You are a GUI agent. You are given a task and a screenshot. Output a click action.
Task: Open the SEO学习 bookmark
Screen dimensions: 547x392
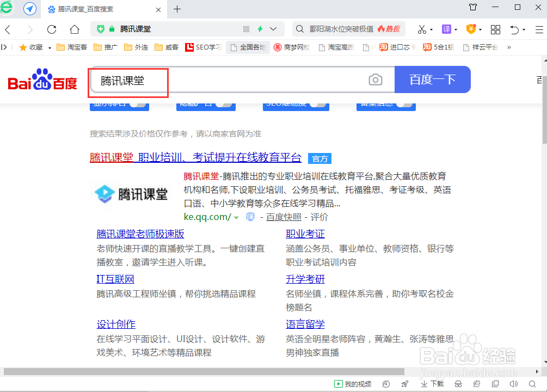click(x=204, y=47)
